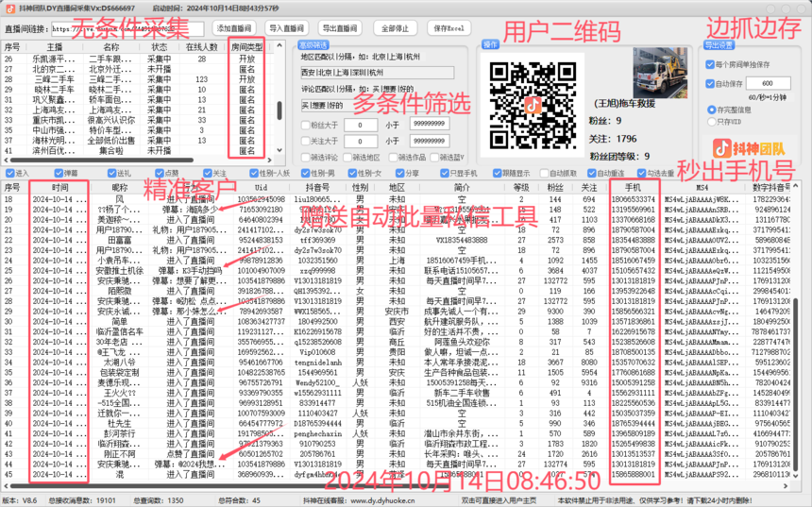Click the right scroll arrow under room list
This screenshot has width=812, height=507.
[269, 161]
